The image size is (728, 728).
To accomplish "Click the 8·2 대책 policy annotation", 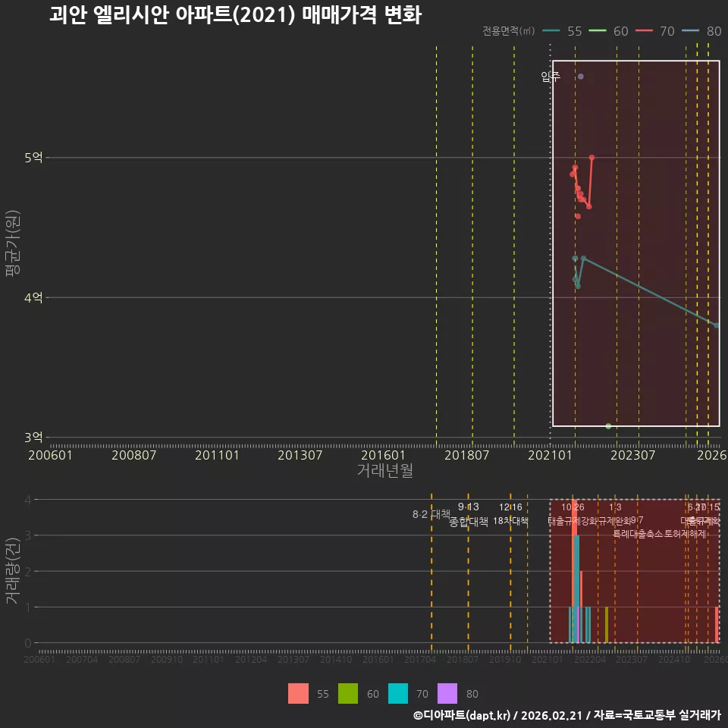I will pyautogui.click(x=431, y=514).
